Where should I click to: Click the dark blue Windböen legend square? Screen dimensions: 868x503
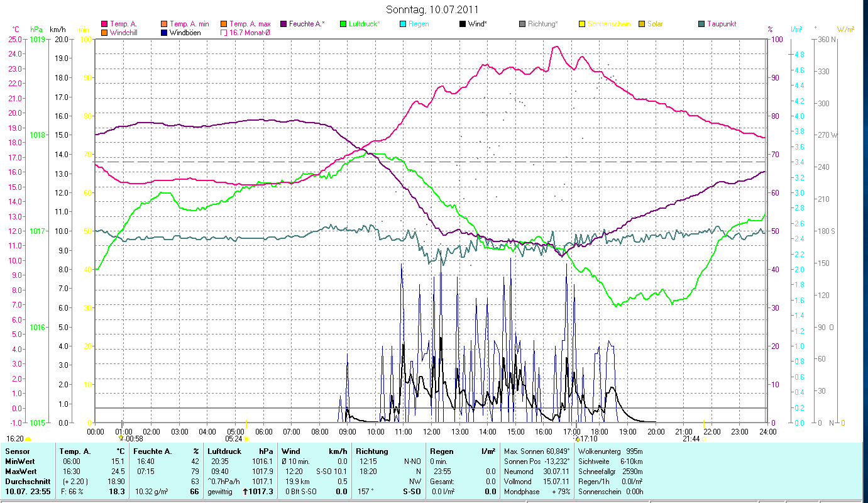point(164,33)
